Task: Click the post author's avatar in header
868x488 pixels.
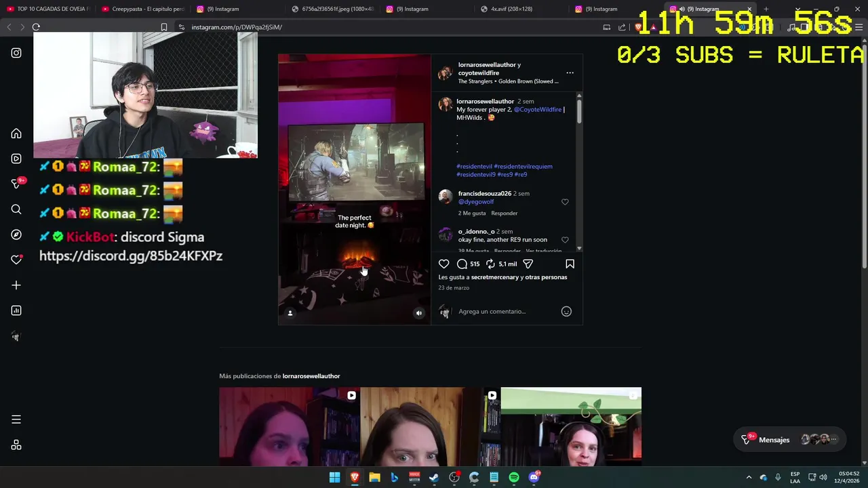Action: pyautogui.click(x=445, y=73)
